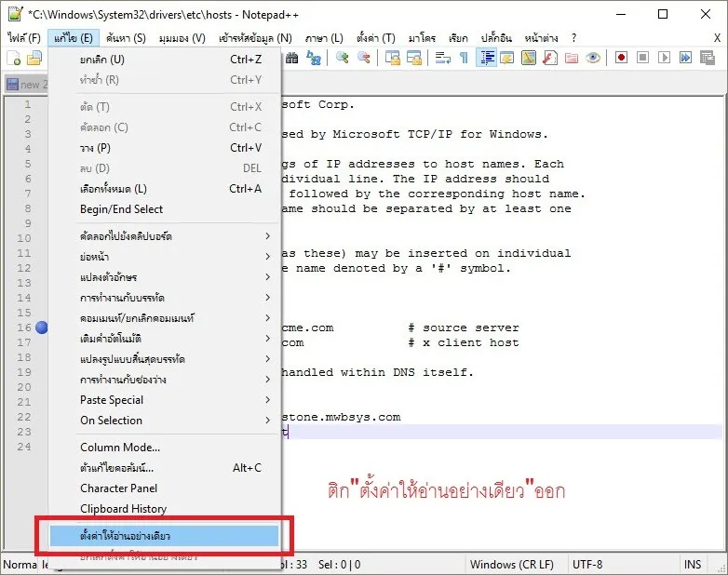Click the Zoom In magnifier icon

pyautogui.click(x=343, y=58)
